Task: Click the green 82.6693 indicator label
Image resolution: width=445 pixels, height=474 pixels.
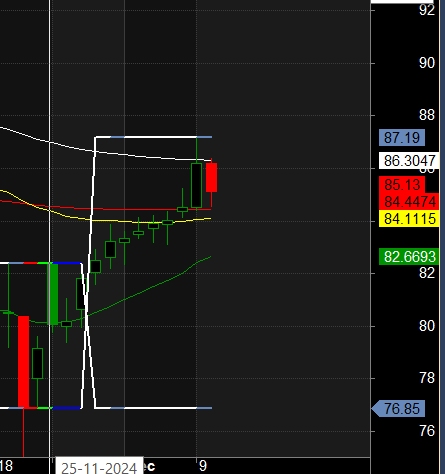Action: 409,257
